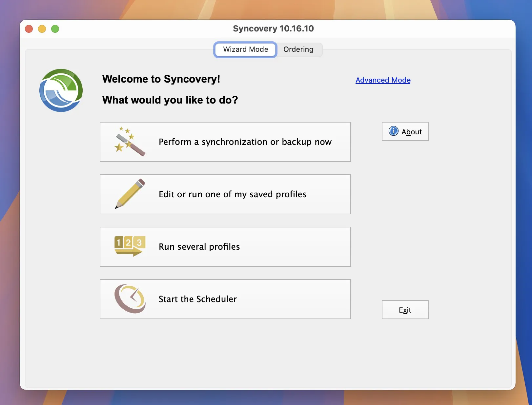This screenshot has width=532, height=405.
Task: Switch to the Wizard Mode tab
Action: pyautogui.click(x=245, y=49)
